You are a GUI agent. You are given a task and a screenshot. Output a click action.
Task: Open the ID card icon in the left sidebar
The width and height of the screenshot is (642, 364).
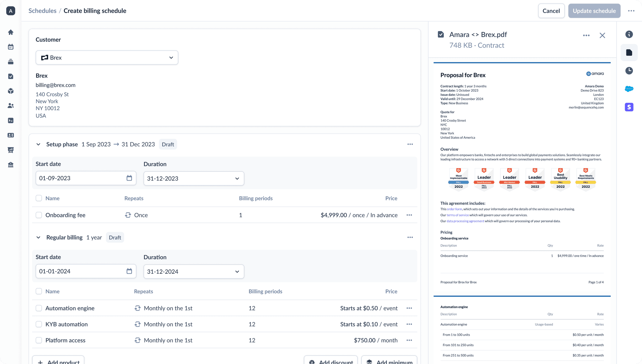pos(11,135)
